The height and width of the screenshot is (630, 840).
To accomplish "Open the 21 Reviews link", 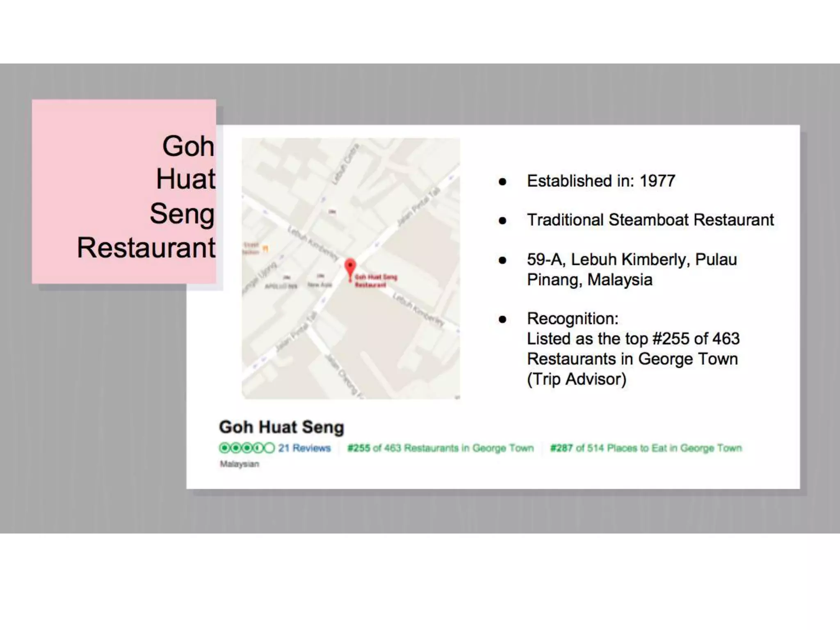I will pyautogui.click(x=304, y=448).
